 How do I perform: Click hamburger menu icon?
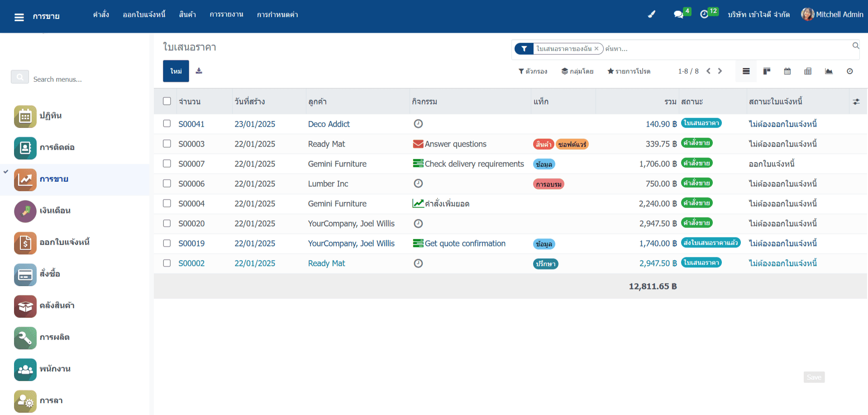19,17
